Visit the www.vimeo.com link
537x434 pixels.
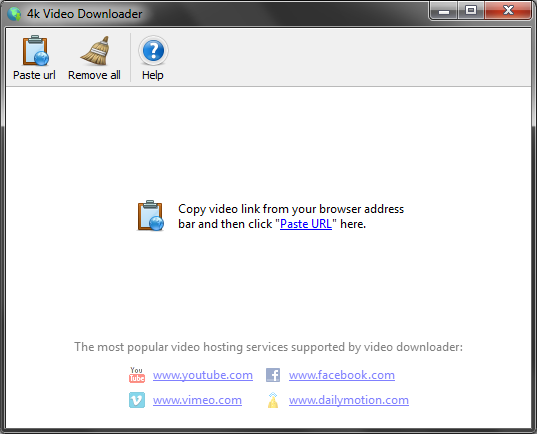point(197,400)
